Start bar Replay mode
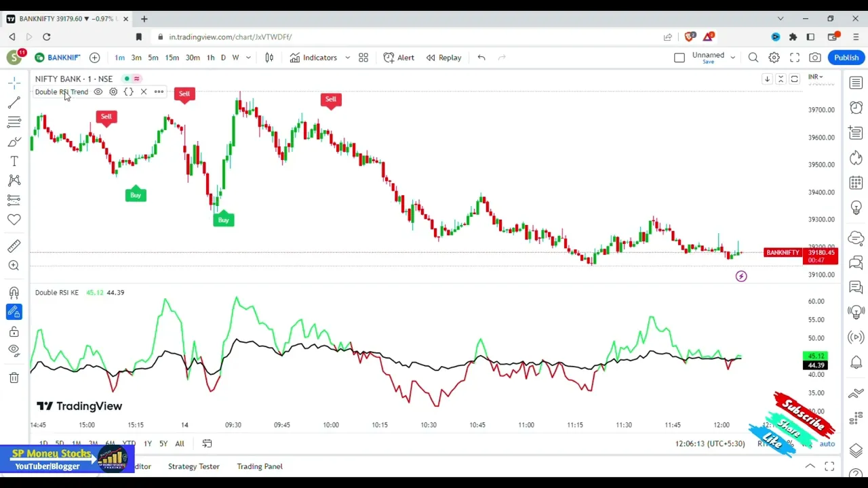This screenshot has width=868, height=488. 443,58
